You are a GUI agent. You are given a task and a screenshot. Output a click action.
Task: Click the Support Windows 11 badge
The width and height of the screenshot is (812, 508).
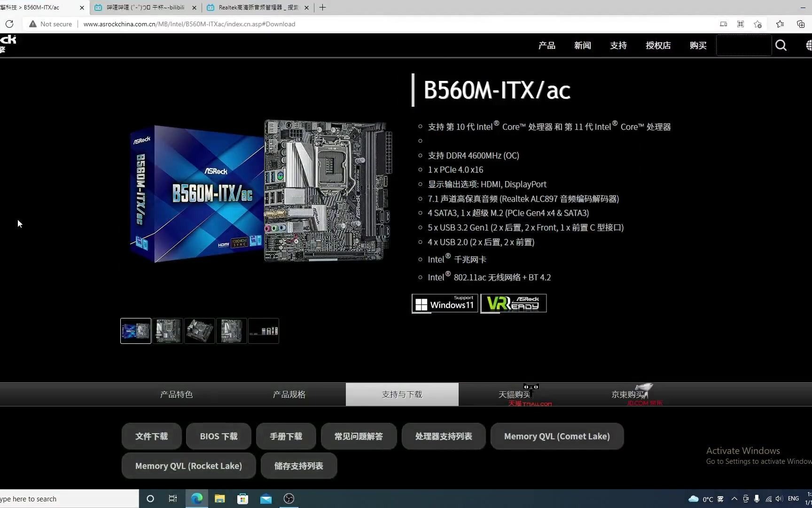[x=445, y=303]
